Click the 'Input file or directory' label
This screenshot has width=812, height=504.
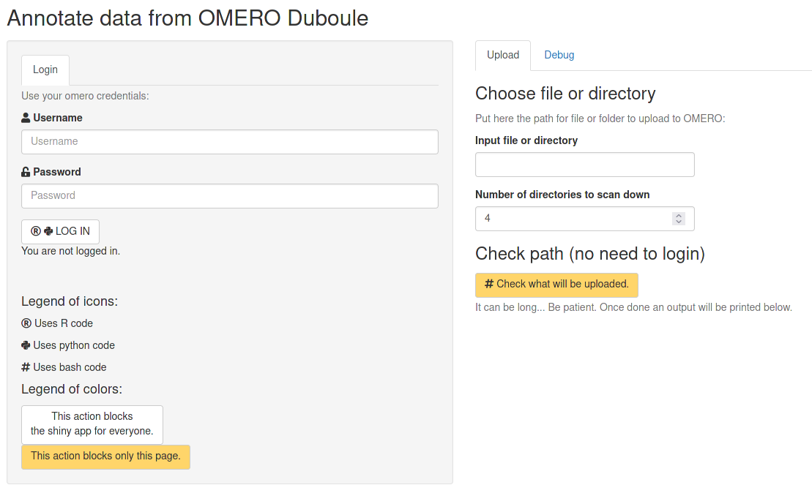tap(526, 140)
